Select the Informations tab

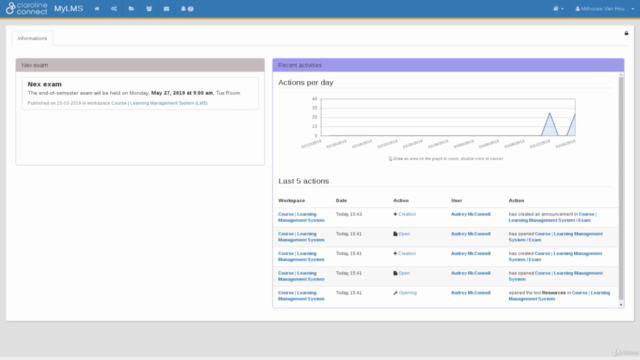click(32, 38)
